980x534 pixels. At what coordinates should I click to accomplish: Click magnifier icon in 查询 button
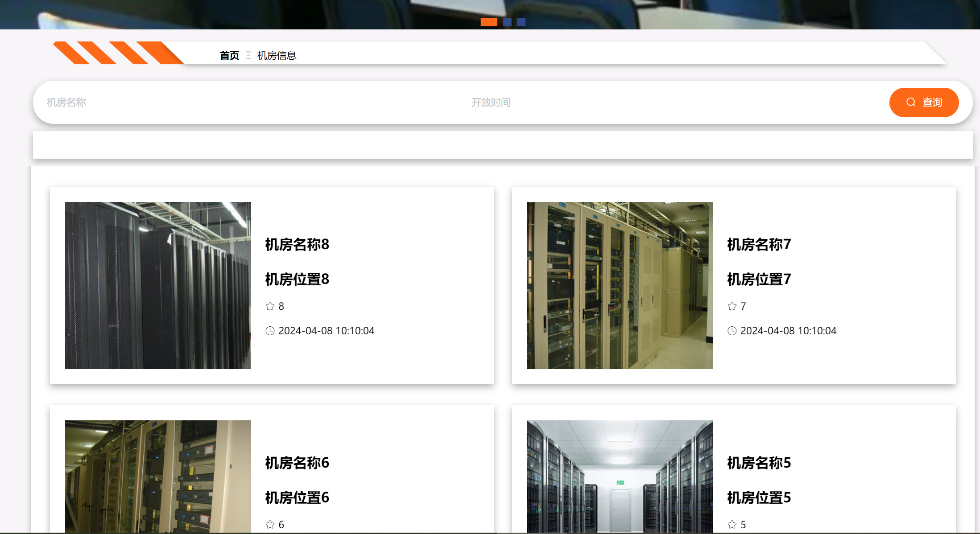(x=911, y=103)
